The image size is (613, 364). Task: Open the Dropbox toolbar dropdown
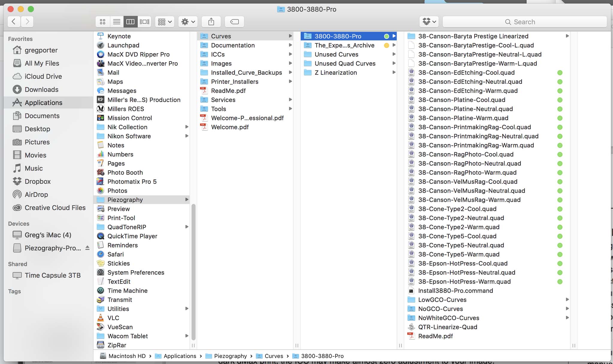429,22
